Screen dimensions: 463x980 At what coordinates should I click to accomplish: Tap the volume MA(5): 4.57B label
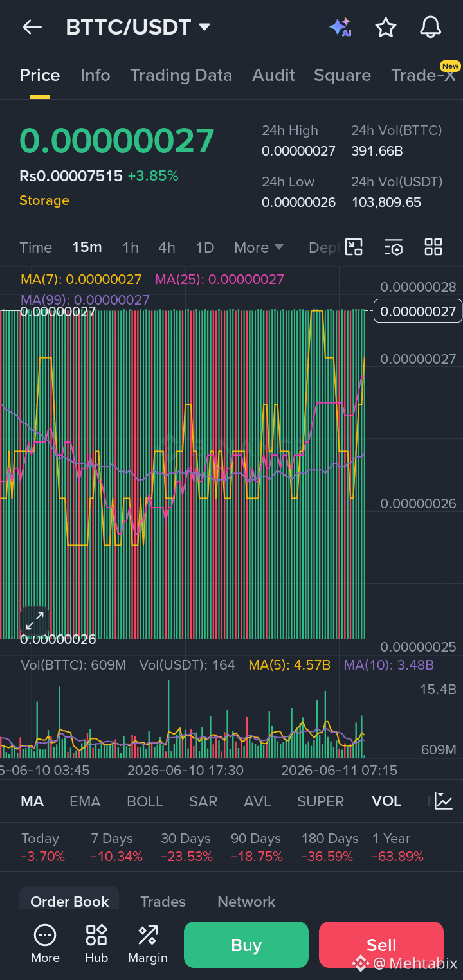click(x=289, y=665)
